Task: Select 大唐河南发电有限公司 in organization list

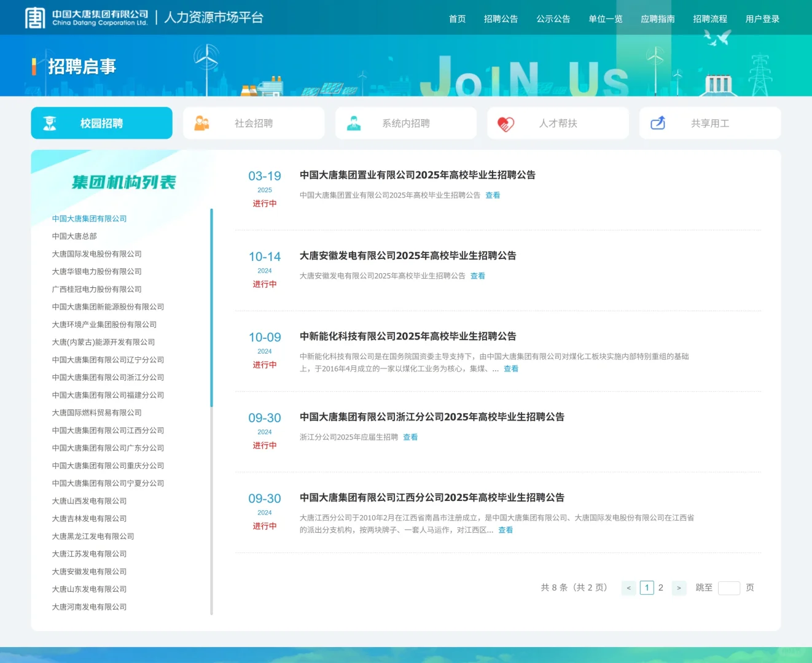Action: point(90,607)
